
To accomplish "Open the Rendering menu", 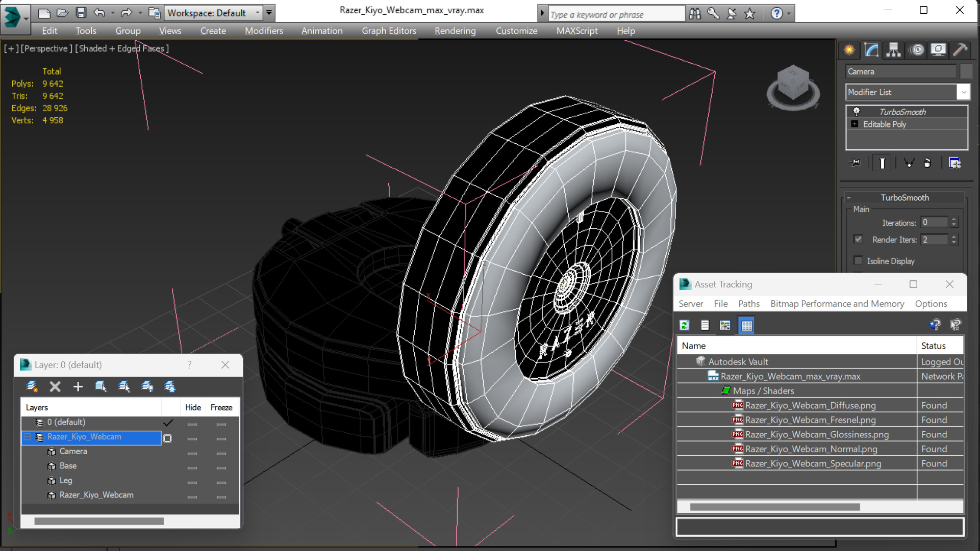I will pos(455,31).
